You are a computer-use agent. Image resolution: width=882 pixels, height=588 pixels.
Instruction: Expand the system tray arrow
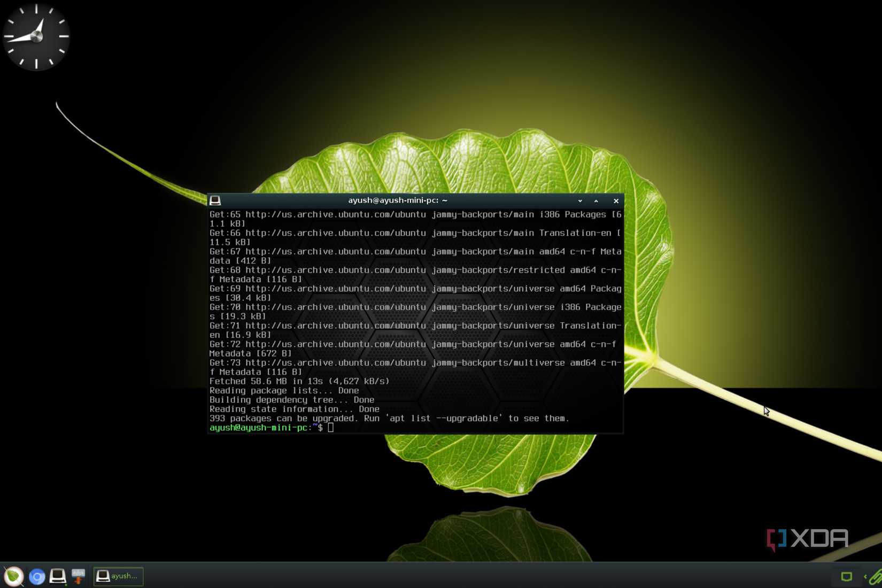coord(865,576)
